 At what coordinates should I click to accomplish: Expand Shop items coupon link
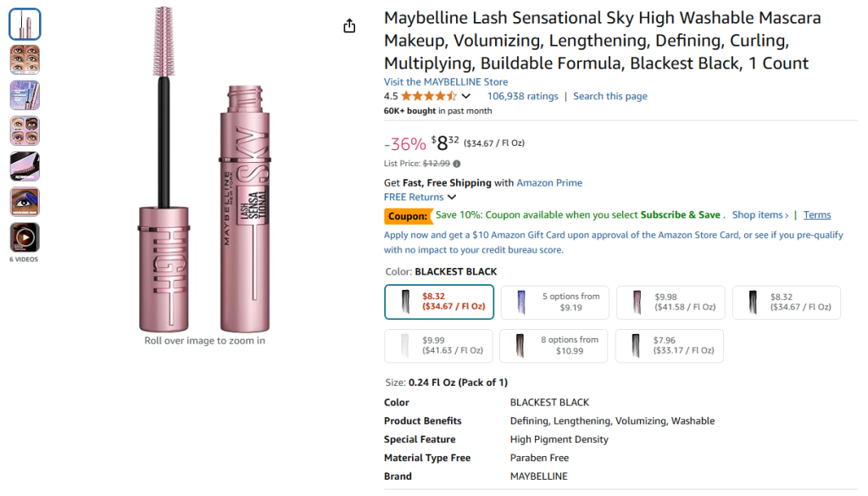[760, 215]
